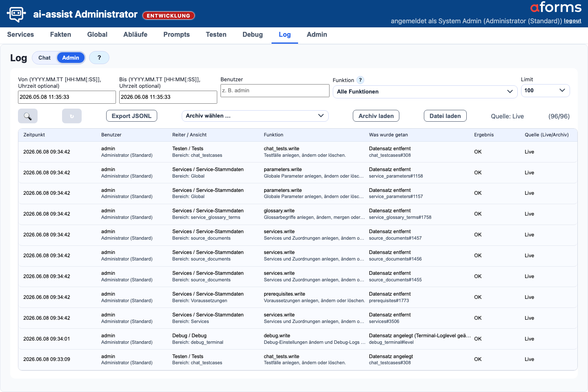Image resolution: width=588 pixels, height=392 pixels.
Task: Click the Reiter / Ansicht column header
Action: click(189, 135)
